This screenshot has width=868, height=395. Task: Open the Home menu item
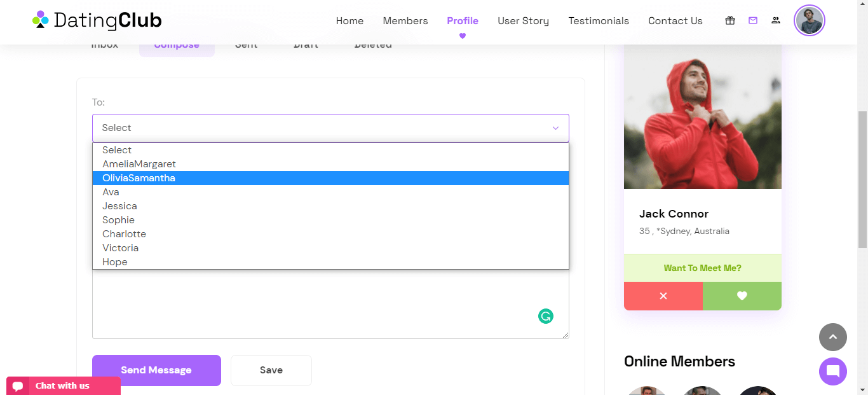(349, 21)
